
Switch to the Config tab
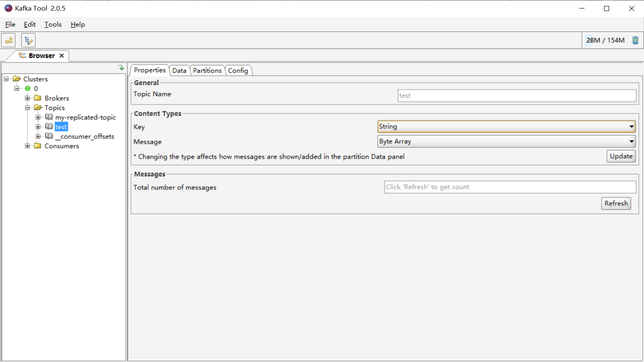point(238,71)
